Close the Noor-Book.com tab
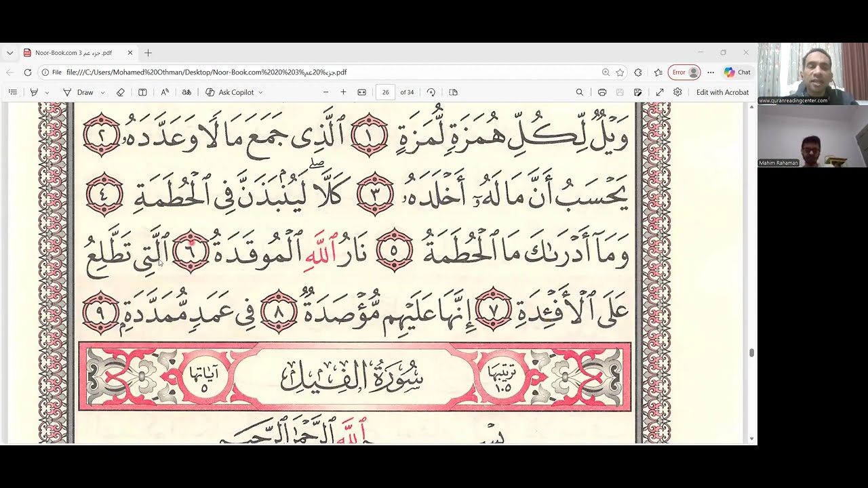 130,52
